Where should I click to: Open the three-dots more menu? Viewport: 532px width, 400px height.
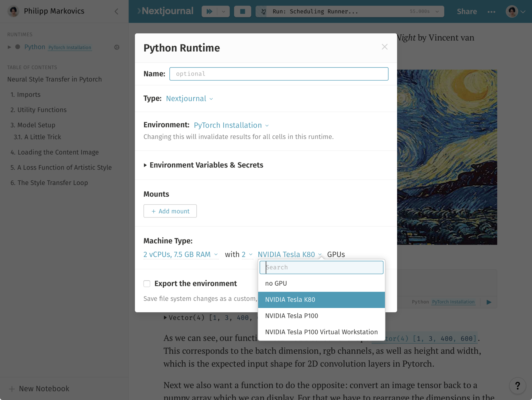click(491, 12)
